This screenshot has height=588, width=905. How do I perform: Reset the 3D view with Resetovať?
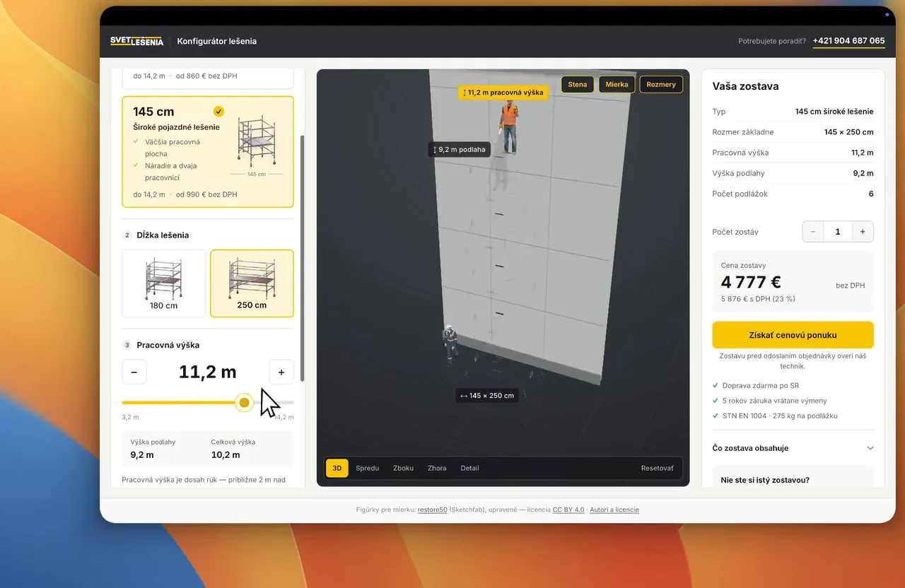point(658,468)
